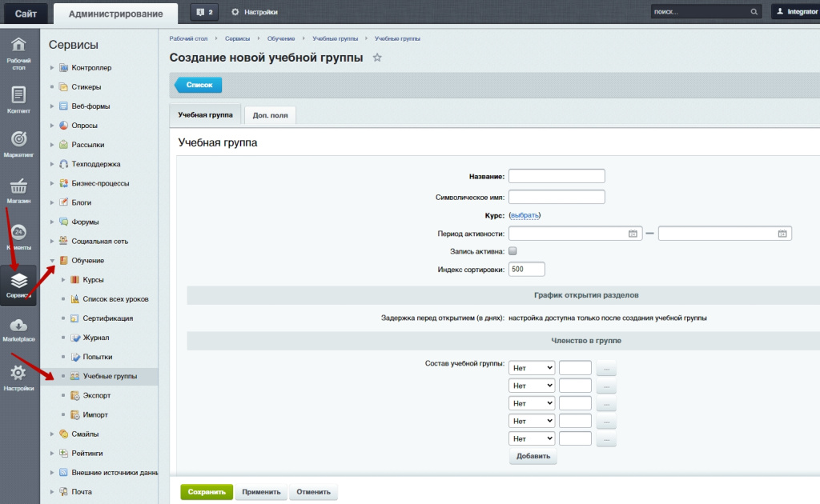Add page to favorites with star icon
The width and height of the screenshot is (820, 504).
click(377, 58)
